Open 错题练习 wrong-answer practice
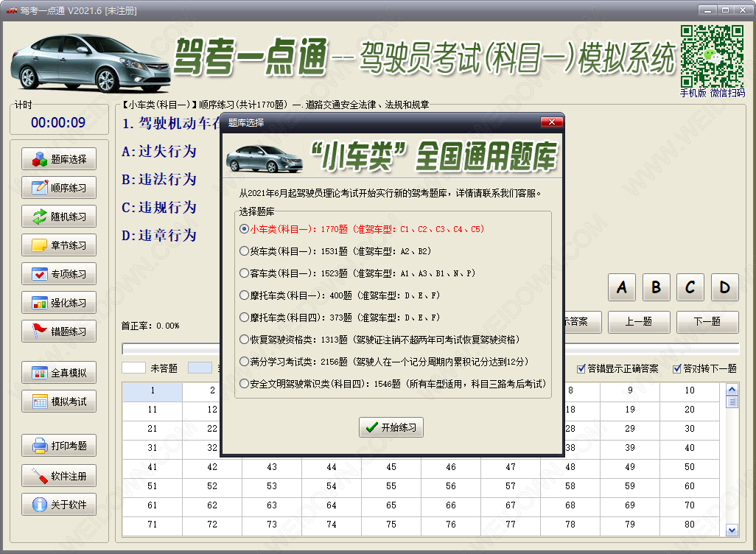Screen dimensions: 756x554 [60, 332]
